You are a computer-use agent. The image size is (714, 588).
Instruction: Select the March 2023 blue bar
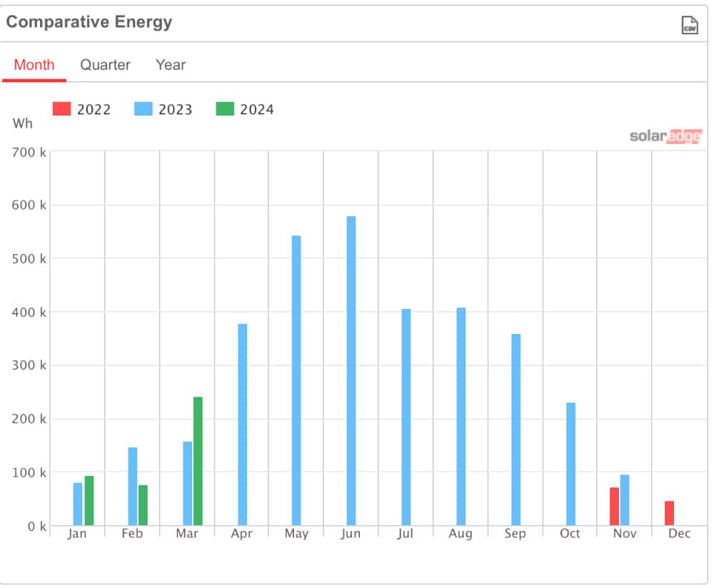coord(188,483)
